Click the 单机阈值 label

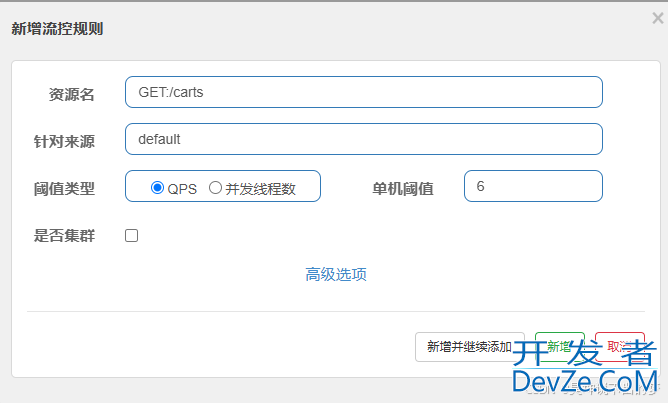point(403,189)
